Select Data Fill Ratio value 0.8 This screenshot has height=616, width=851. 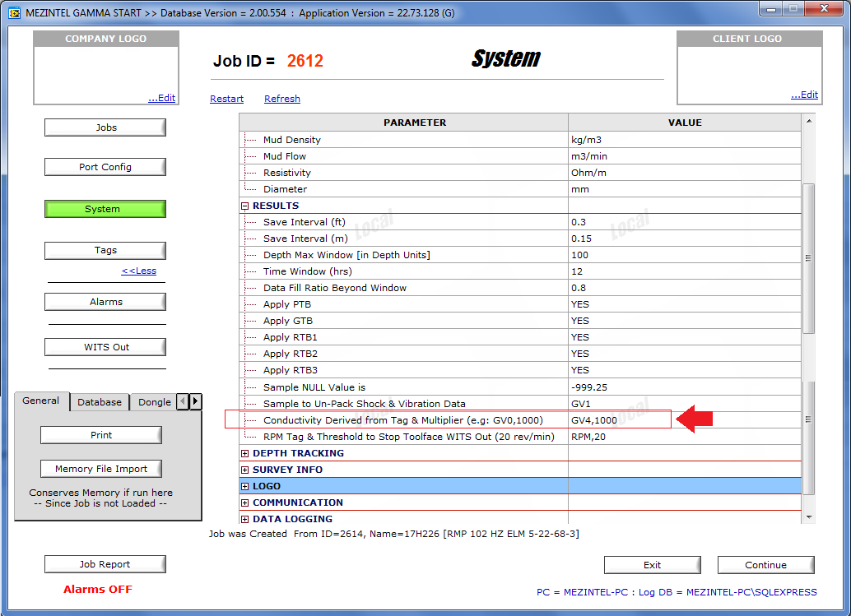point(685,288)
